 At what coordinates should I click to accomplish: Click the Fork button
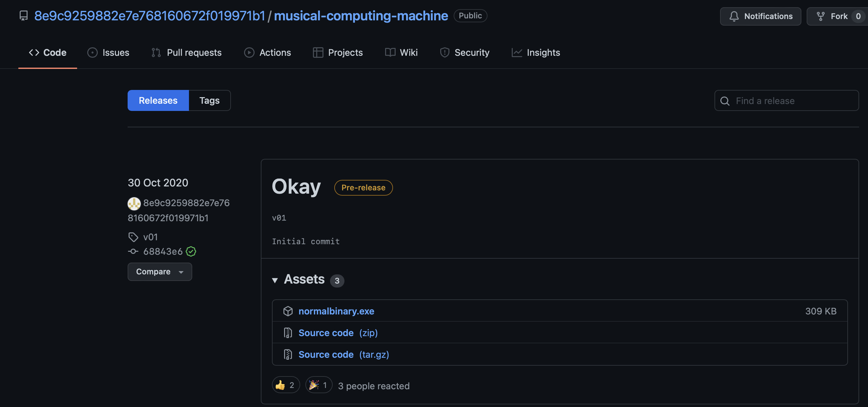coord(837,16)
